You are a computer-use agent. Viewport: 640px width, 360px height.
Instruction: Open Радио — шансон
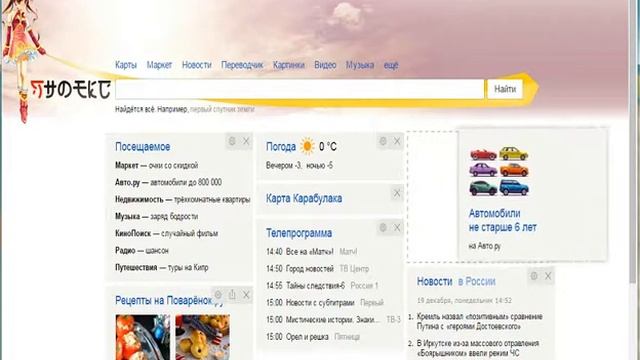[x=142, y=250]
